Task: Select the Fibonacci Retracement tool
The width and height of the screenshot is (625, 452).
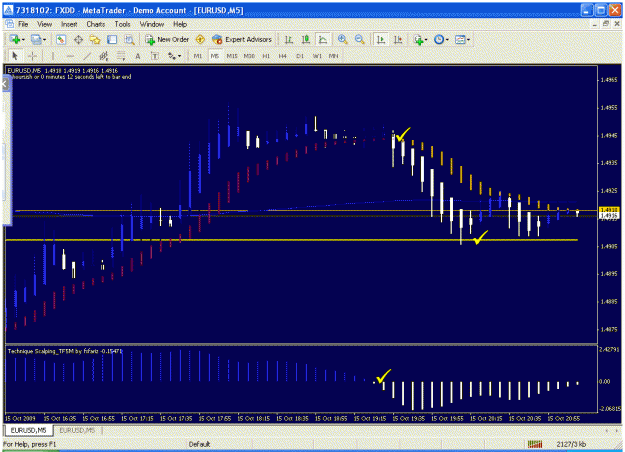Action: click(121, 56)
